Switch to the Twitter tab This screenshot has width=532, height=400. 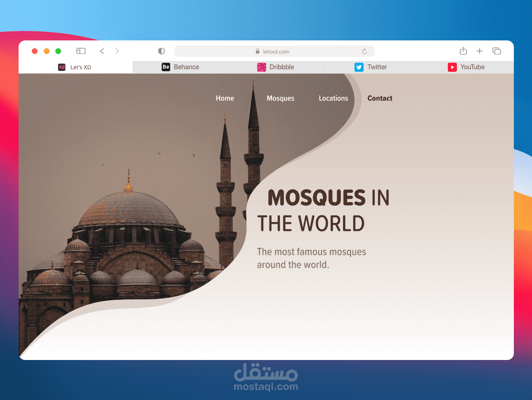(371, 67)
